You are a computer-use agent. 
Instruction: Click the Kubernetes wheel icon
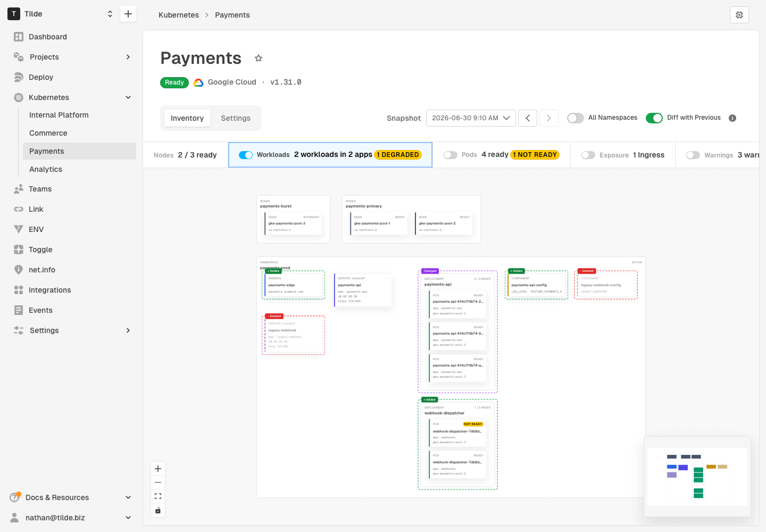(19, 97)
